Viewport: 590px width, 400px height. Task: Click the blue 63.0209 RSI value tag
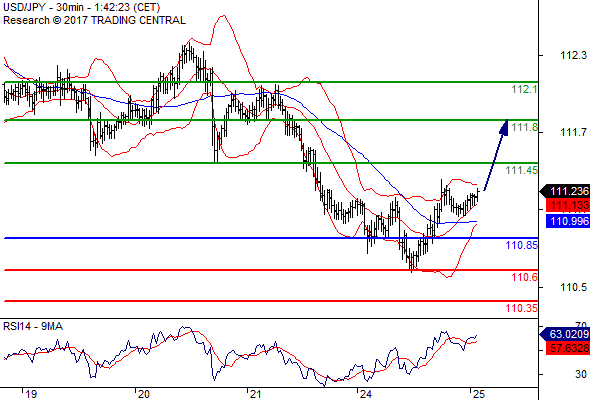click(x=565, y=334)
